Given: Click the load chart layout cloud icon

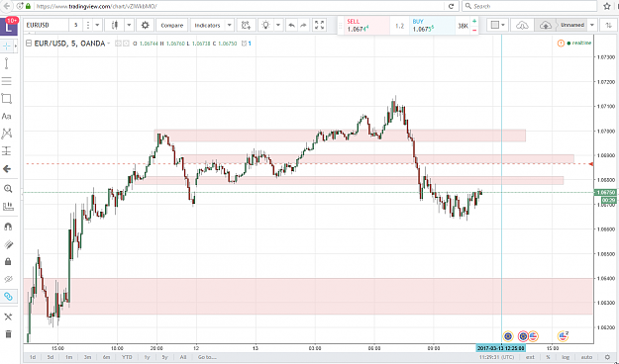Looking at the screenshot, I should [522, 26].
